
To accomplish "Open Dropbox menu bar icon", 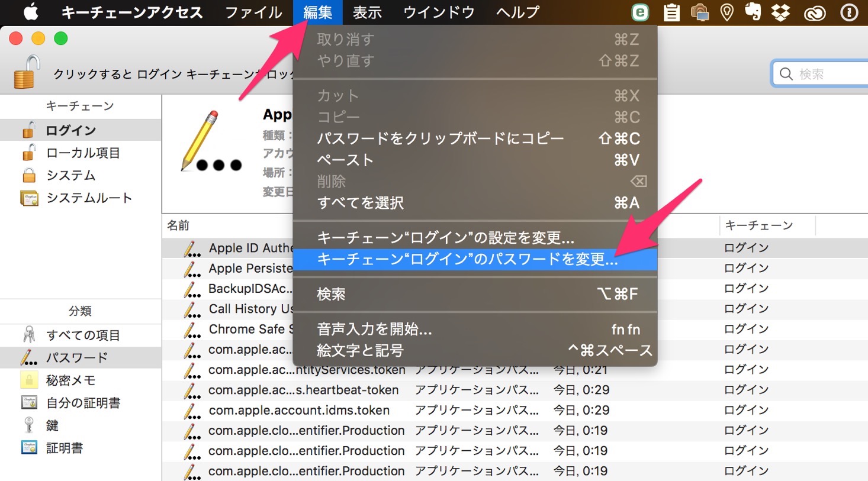I will pyautogui.click(x=782, y=12).
